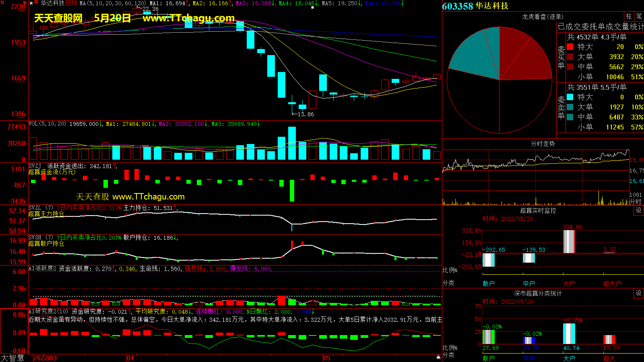644x362 pixels.
Task: Click the 603358 华达科技 stock title
Action: tap(475, 6)
